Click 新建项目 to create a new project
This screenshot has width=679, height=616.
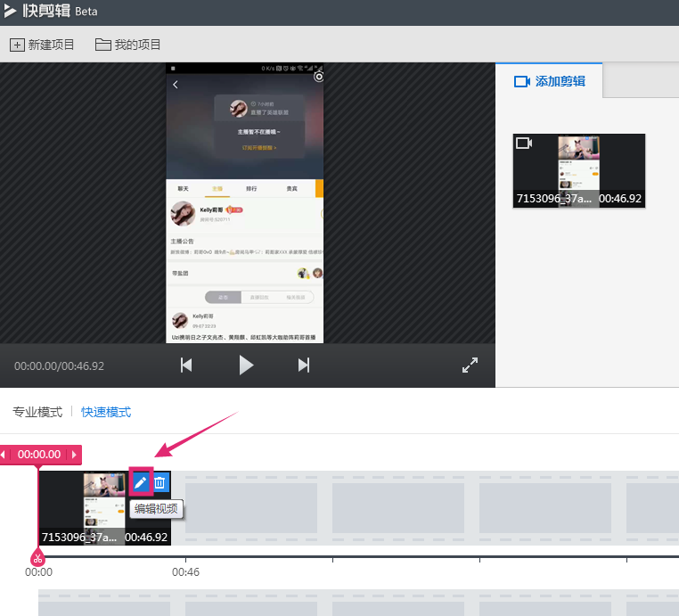pos(43,45)
